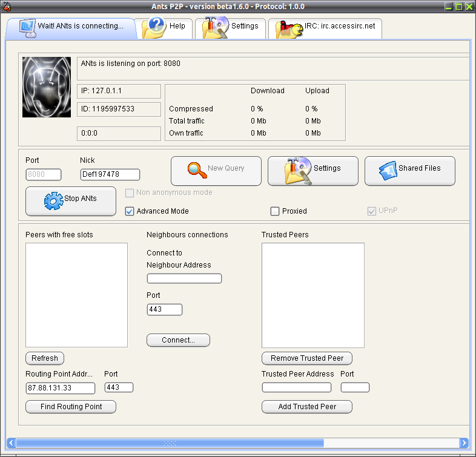Click Find Routing Point button
This screenshot has width=476, height=457.
[x=71, y=407]
